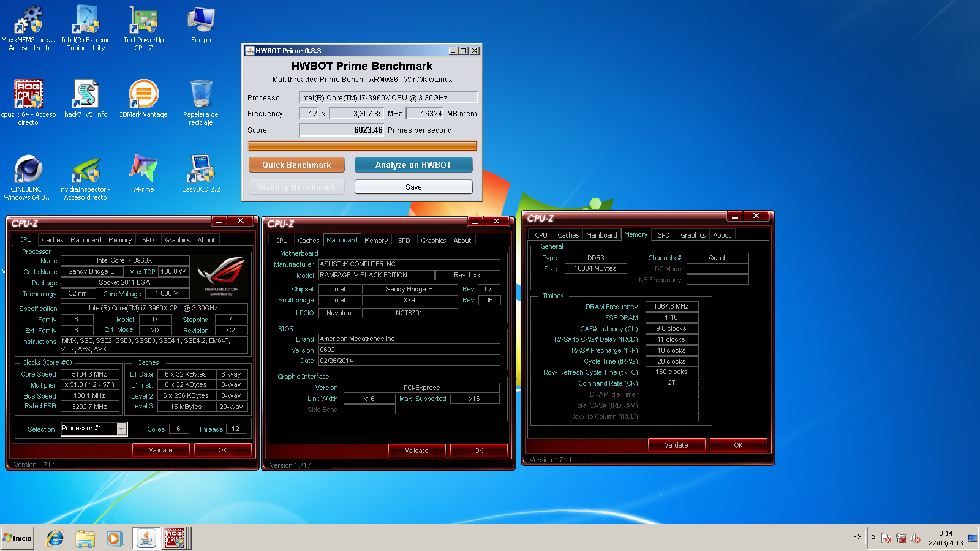Switch to About tab in CPU window
The height and width of the screenshot is (551, 980).
(x=206, y=240)
